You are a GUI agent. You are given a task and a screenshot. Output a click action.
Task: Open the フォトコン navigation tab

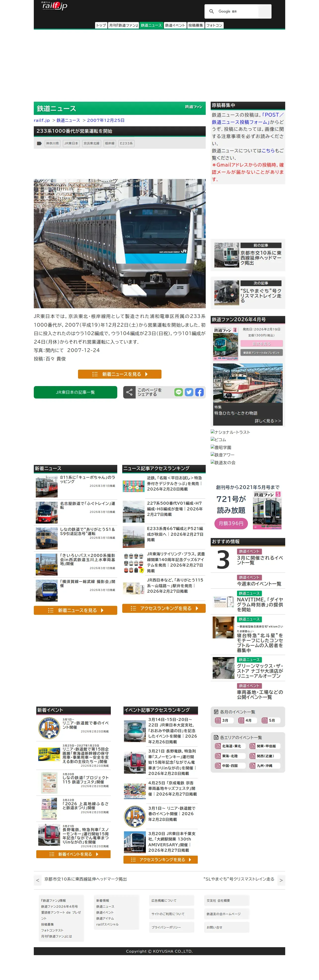214,26
